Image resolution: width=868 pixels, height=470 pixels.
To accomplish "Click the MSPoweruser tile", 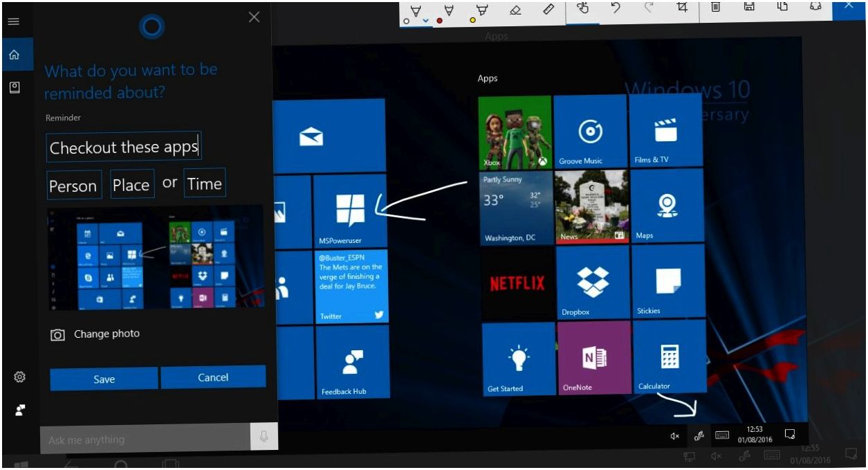I will (x=350, y=212).
